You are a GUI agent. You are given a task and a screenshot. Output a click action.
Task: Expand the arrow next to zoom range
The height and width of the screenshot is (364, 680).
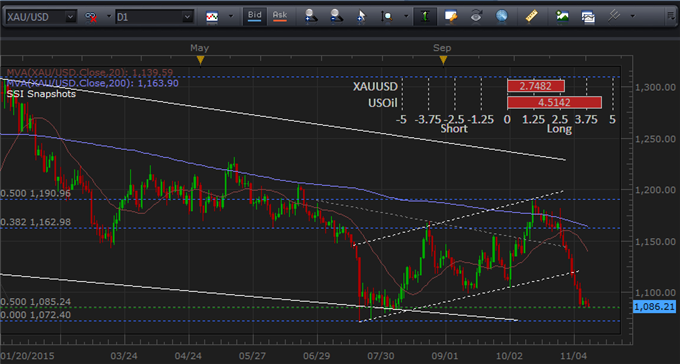[406, 17]
